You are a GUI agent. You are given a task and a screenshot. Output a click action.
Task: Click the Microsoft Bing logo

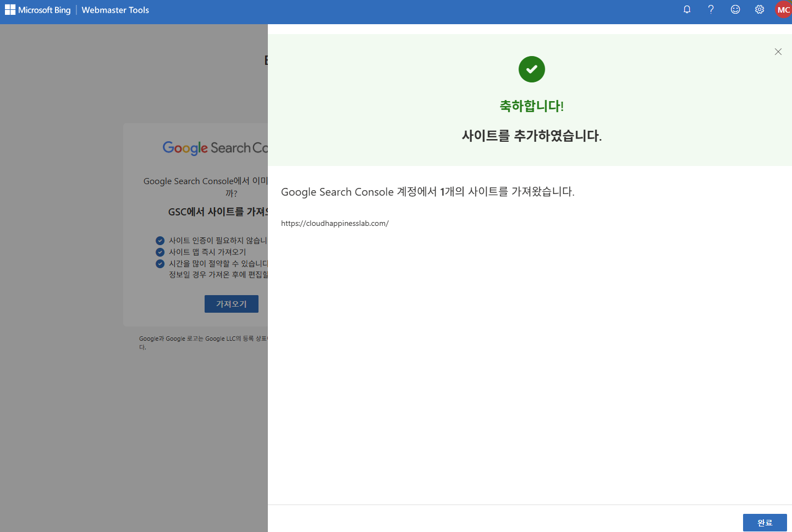(x=38, y=10)
